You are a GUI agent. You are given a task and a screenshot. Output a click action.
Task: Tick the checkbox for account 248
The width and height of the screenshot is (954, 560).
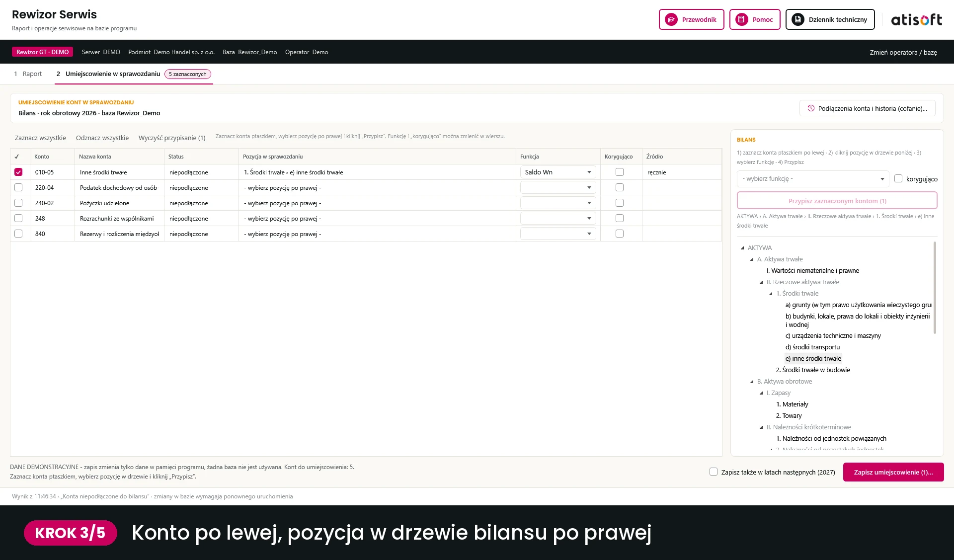(x=18, y=218)
